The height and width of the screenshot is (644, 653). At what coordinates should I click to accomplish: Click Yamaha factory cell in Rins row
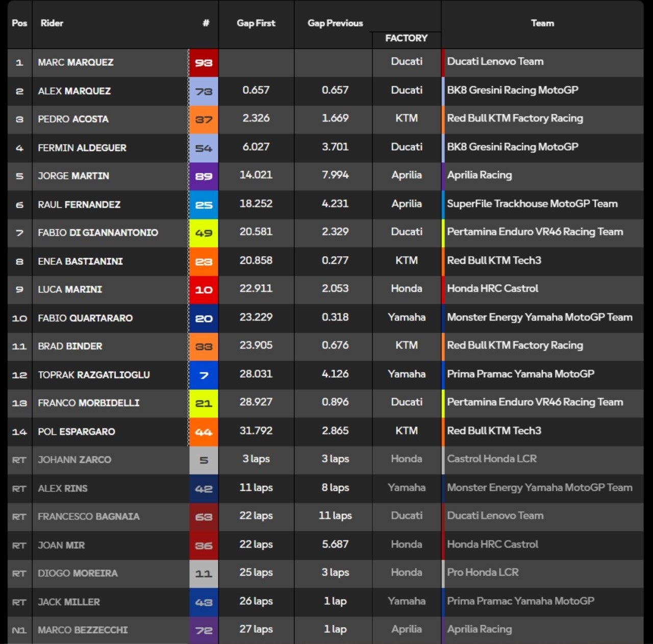[x=407, y=488]
